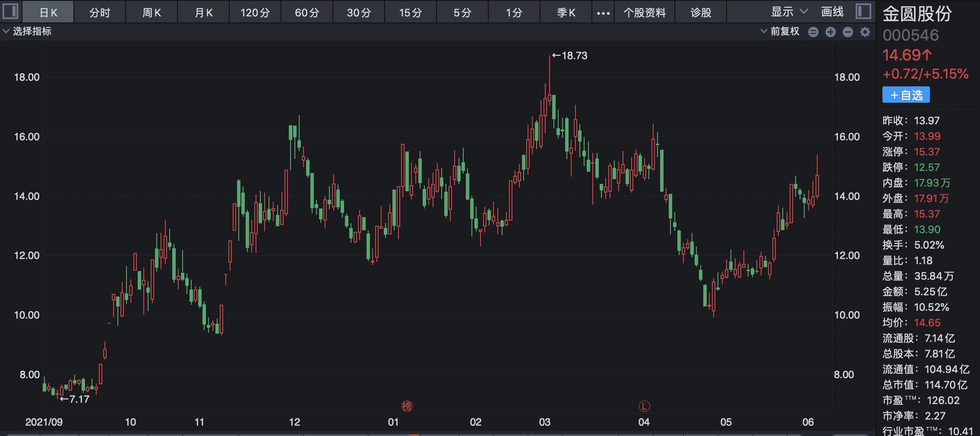Click 外盘 value 17.91万
The image size is (980, 436).
(x=932, y=198)
